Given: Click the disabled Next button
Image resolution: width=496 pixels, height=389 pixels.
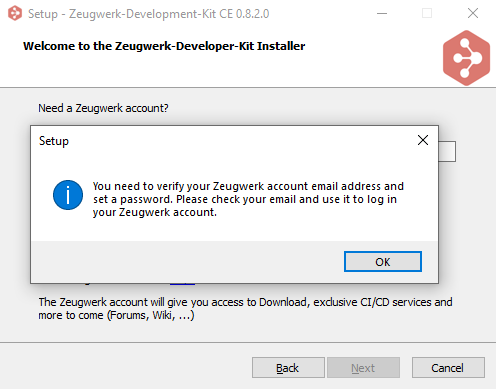Looking at the screenshot, I should [x=363, y=368].
